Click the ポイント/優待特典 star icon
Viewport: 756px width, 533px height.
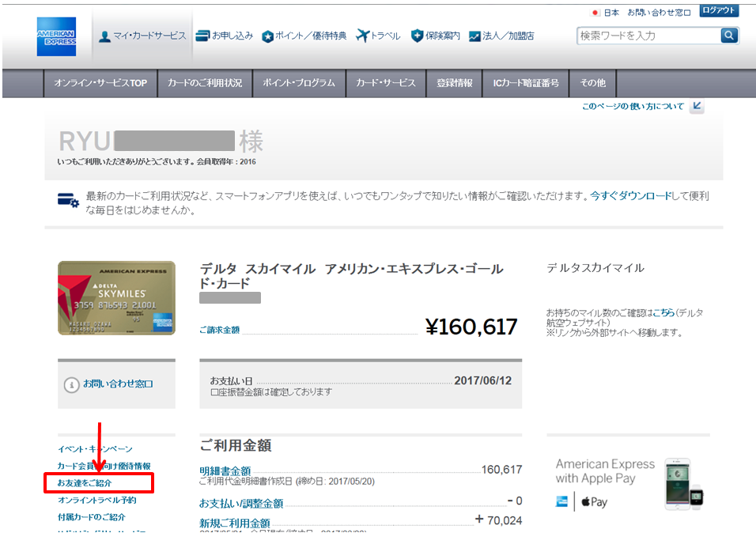click(x=267, y=36)
